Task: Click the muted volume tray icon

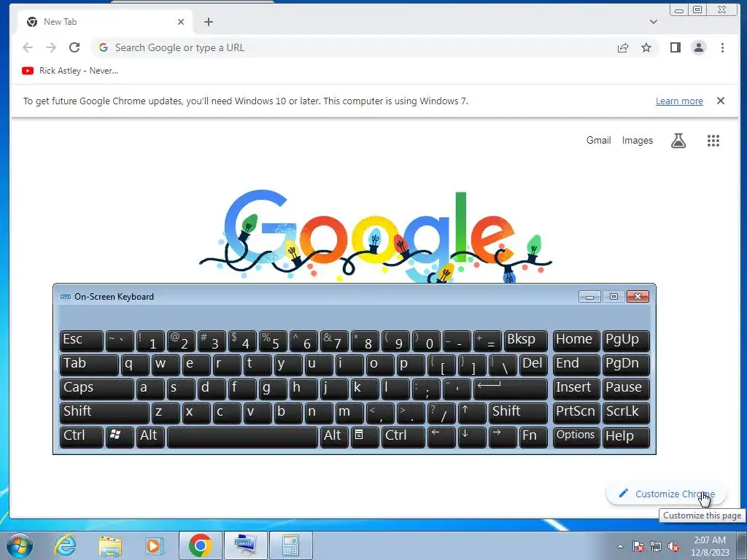Action: click(x=673, y=546)
